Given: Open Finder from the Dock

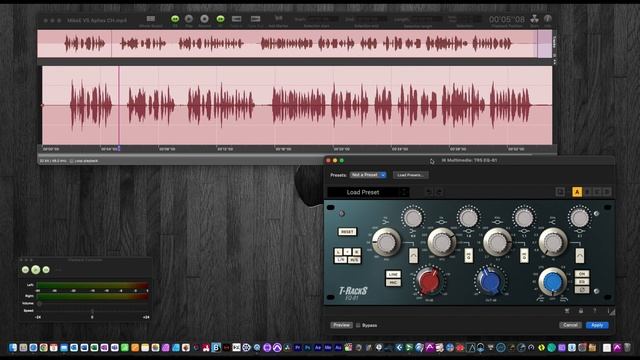Looking at the screenshot, I should pos(13,347).
